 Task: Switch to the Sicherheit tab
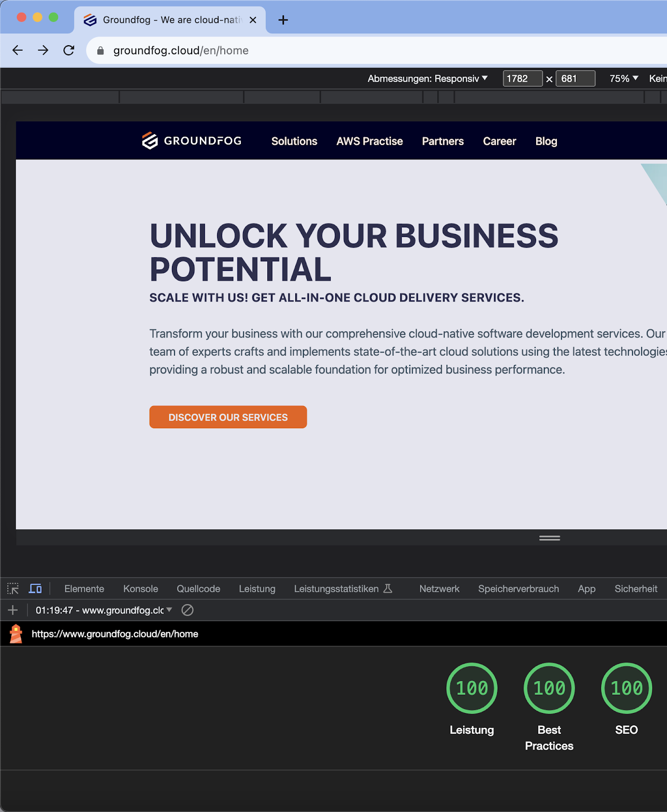[636, 589]
